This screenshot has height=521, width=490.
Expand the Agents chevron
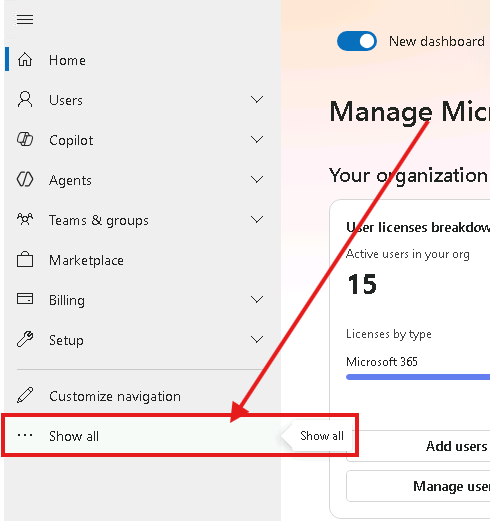click(x=257, y=179)
